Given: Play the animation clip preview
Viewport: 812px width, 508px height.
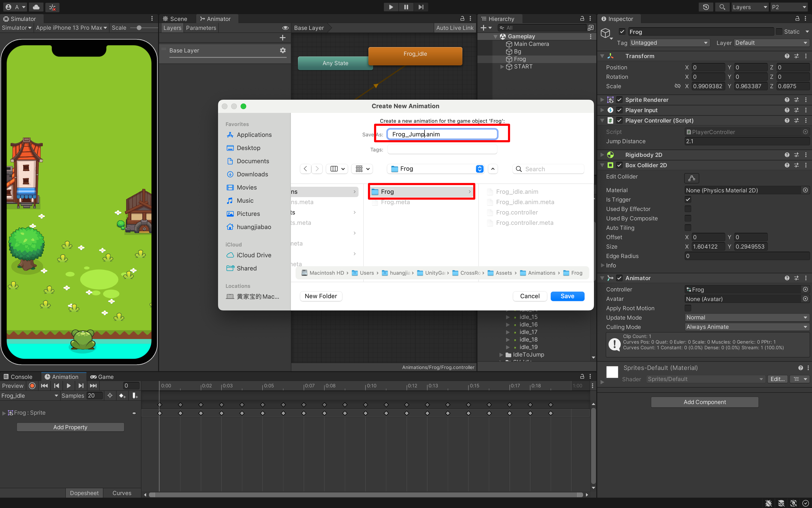Looking at the screenshot, I should click(69, 386).
